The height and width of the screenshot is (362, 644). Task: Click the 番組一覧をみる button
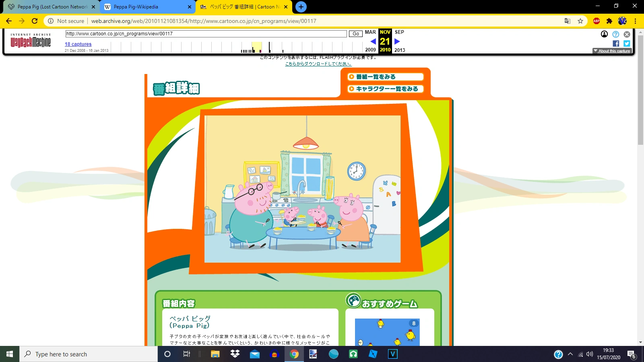click(x=386, y=77)
